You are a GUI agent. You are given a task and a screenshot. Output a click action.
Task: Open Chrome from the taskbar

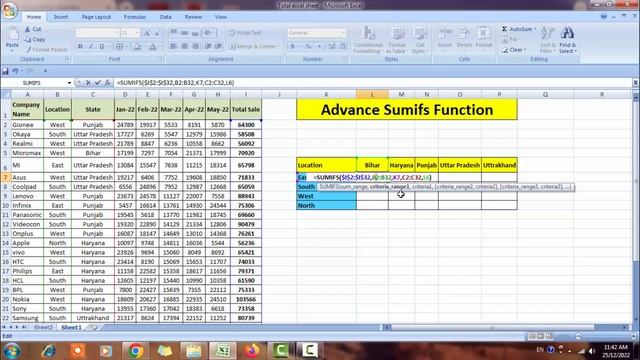pos(136,351)
